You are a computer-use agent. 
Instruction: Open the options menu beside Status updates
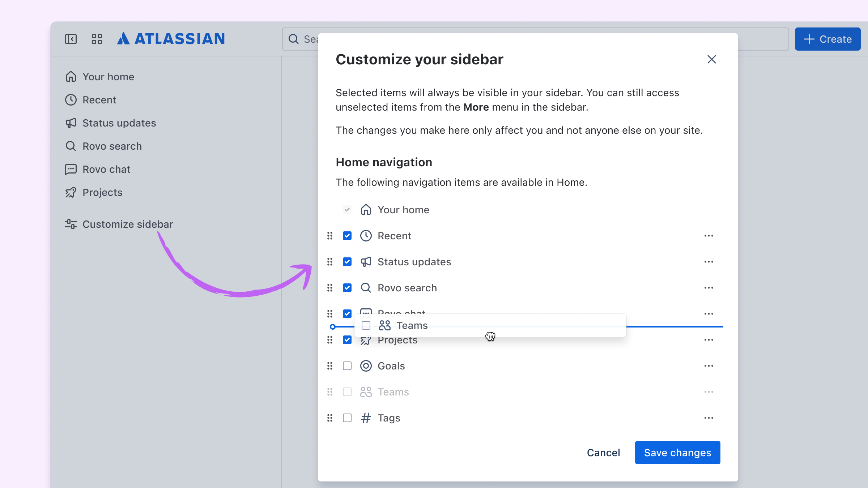709,262
